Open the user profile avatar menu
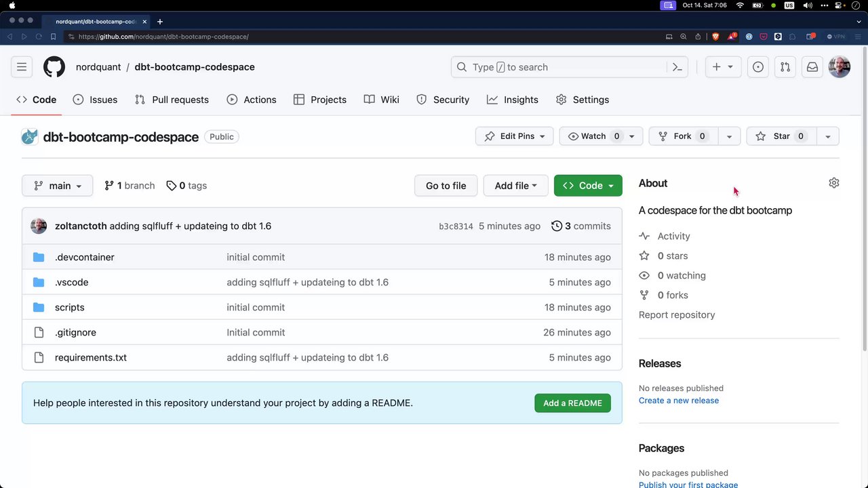 point(840,67)
